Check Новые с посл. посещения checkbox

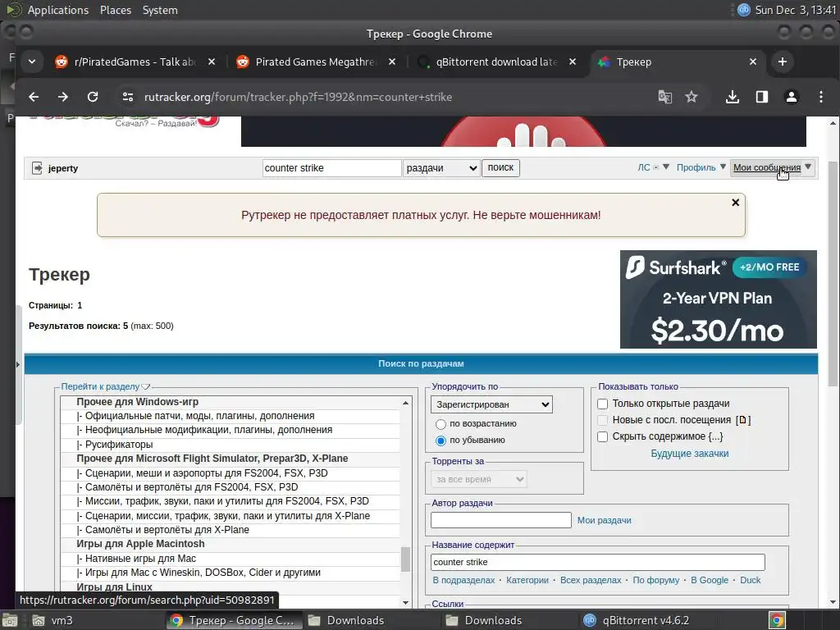tap(603, 421)
